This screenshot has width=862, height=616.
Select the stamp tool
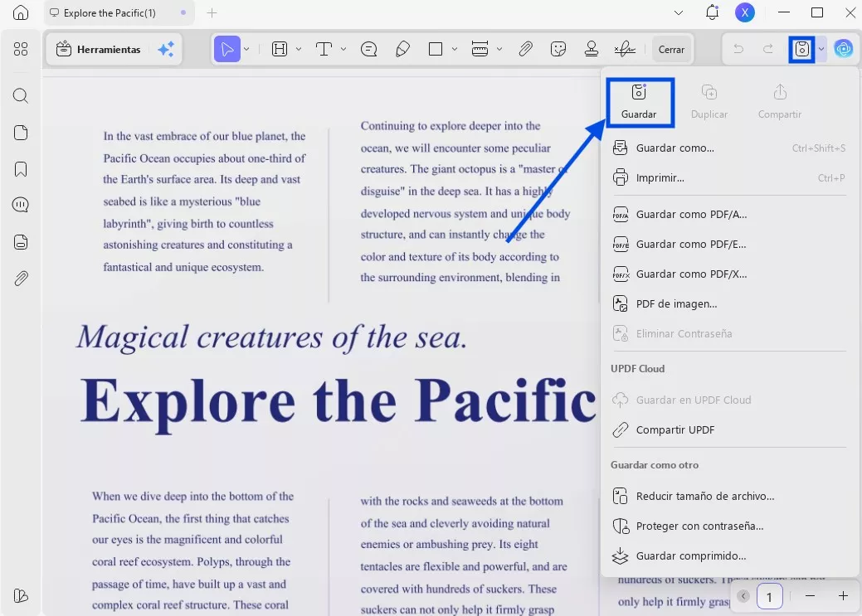click(x=592, y=50)
